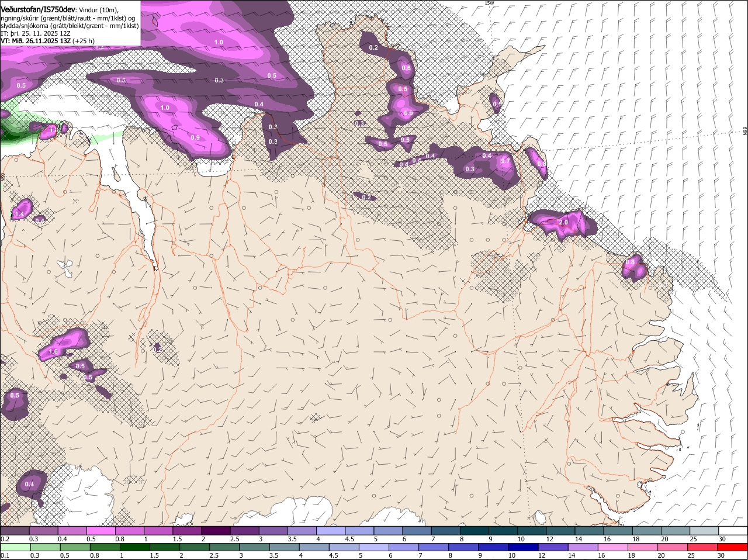Pick lower legend swatch between 0.3 and 0.5

(45, 547)
